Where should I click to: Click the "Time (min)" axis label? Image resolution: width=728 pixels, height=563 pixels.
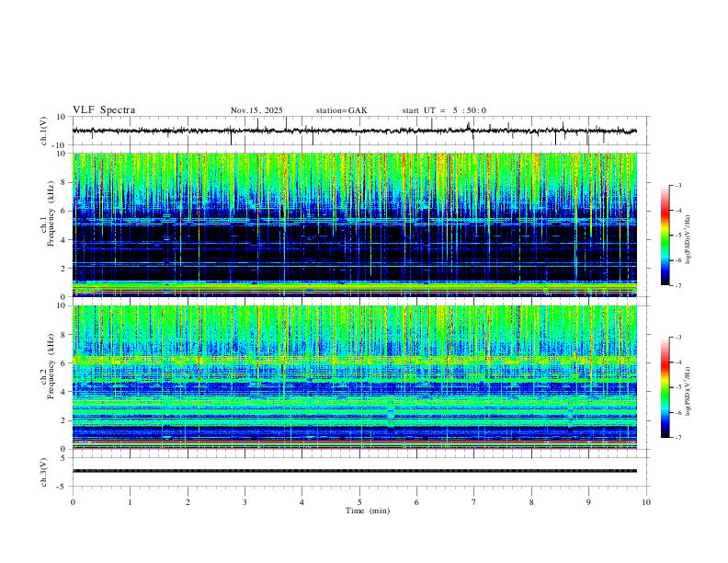click(x=368, y=511)
